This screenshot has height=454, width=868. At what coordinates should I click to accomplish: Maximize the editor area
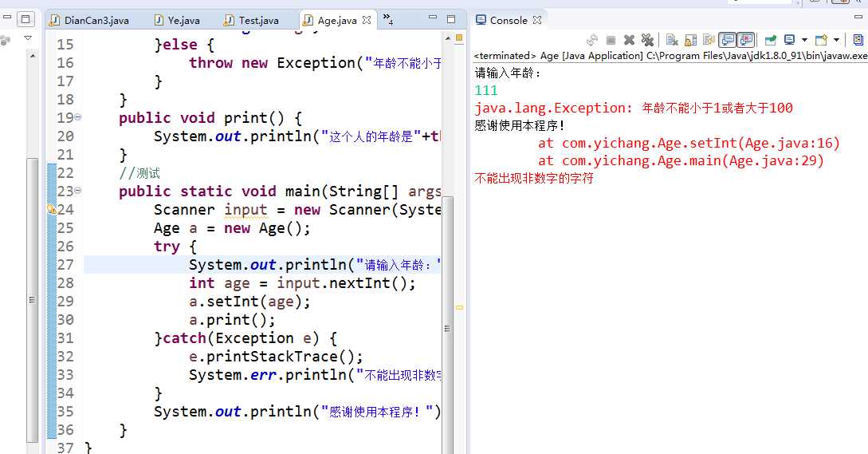[x=451, y=19]
